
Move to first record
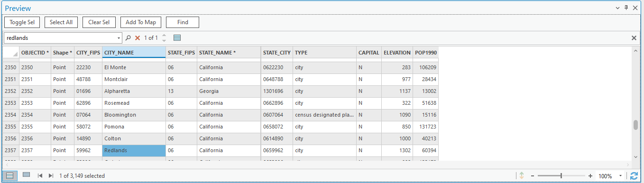pos(40,176)
